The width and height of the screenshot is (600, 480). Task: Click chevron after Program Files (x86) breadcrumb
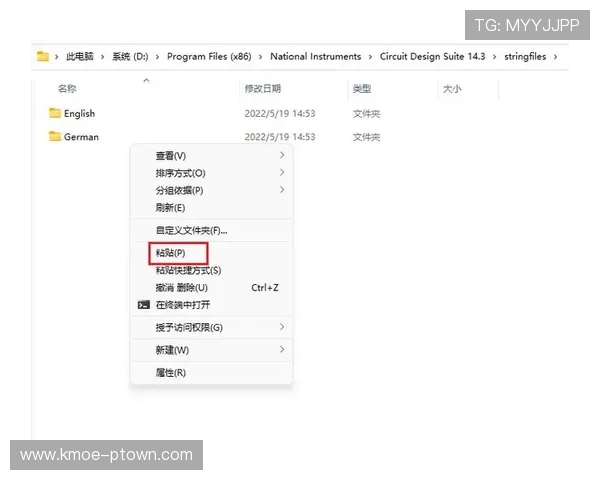(x=261, y=57)
